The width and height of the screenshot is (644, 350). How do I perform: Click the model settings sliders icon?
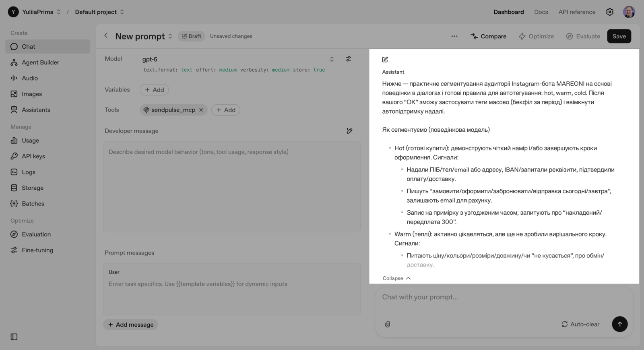point(349,59)
